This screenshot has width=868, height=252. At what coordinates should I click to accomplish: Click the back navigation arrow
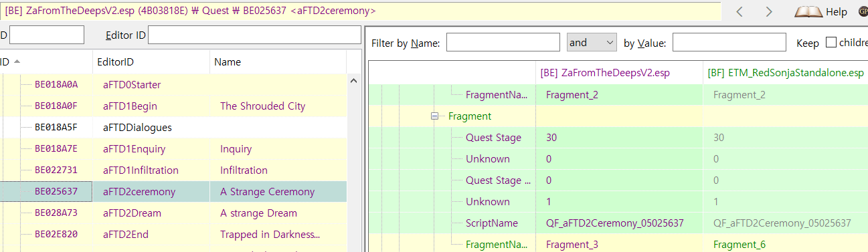[740, 11]
